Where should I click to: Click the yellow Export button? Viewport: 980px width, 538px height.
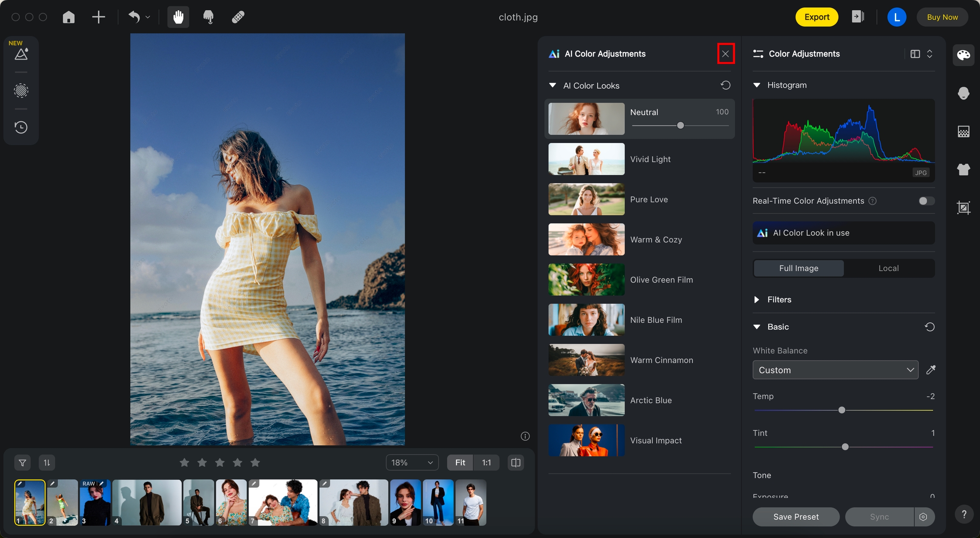click(x=817, y=17)
